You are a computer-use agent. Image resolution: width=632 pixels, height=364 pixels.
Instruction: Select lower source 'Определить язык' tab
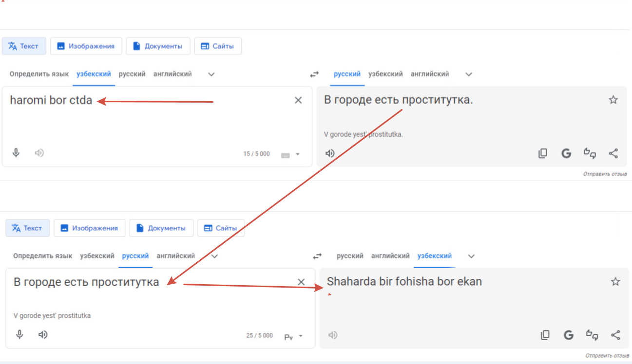click(x=42, y=255)
